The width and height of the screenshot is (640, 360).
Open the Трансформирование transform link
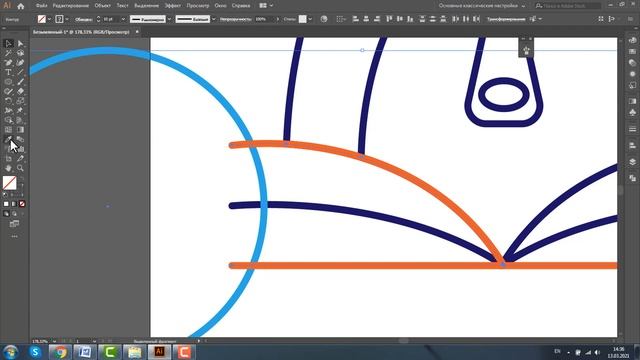pyautogui.click(x=506, y=19)
